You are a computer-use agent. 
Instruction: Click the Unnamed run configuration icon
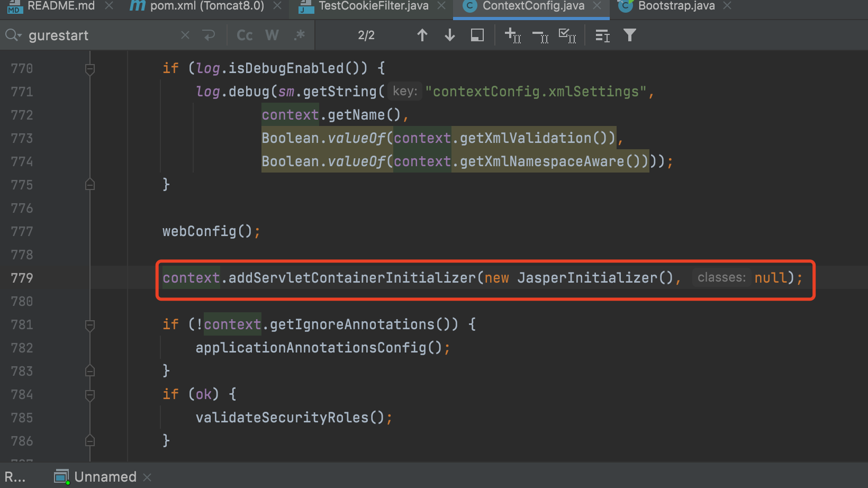62,477
